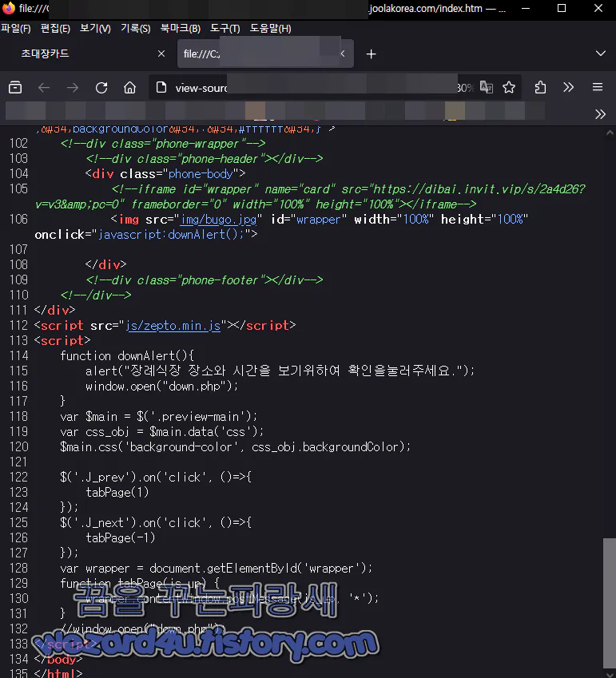
Task: Maximize the Firefox window
Action: (x=562, y=8)
